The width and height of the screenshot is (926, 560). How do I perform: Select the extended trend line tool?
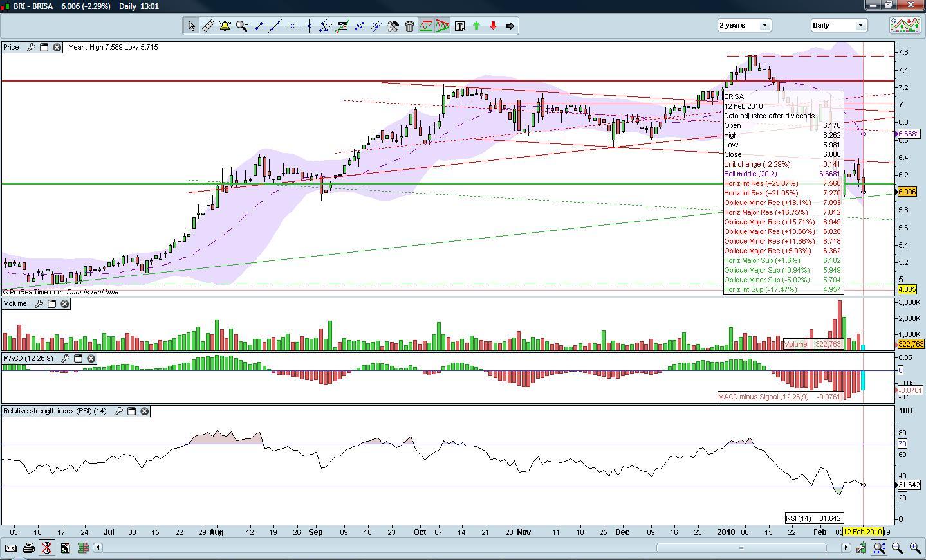(275, 26)
